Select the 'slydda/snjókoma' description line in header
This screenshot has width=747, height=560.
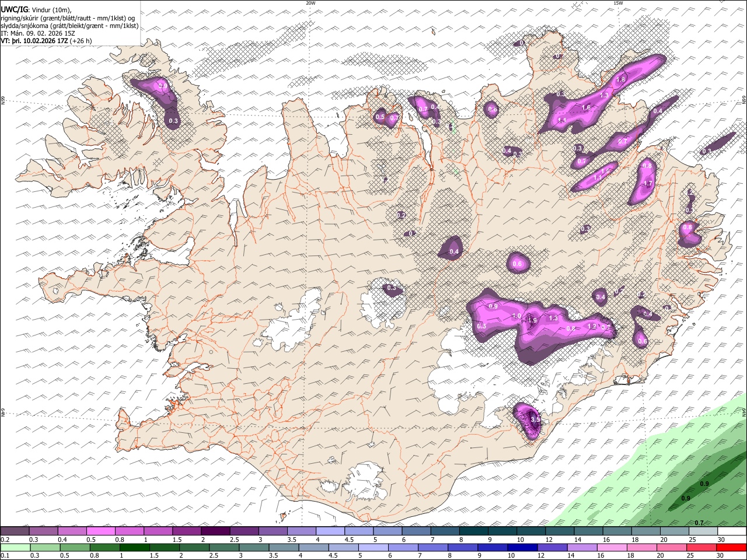69,26
